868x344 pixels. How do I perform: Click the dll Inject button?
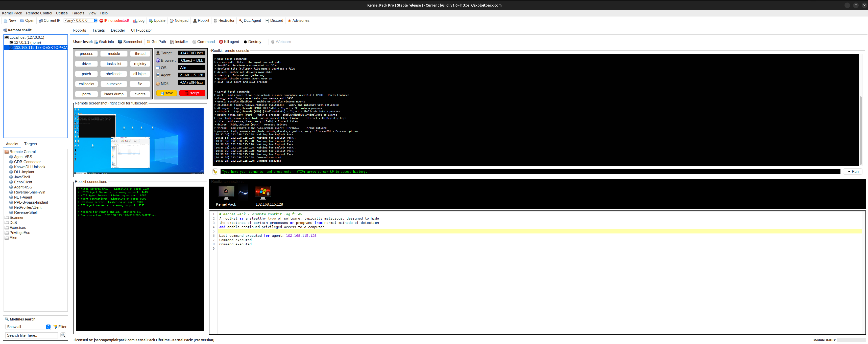tap(140, 74)
